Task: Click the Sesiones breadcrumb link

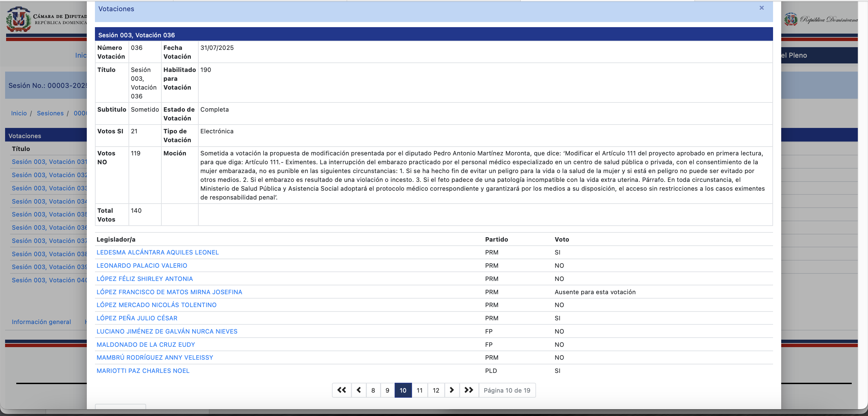Action: [50, 113]
